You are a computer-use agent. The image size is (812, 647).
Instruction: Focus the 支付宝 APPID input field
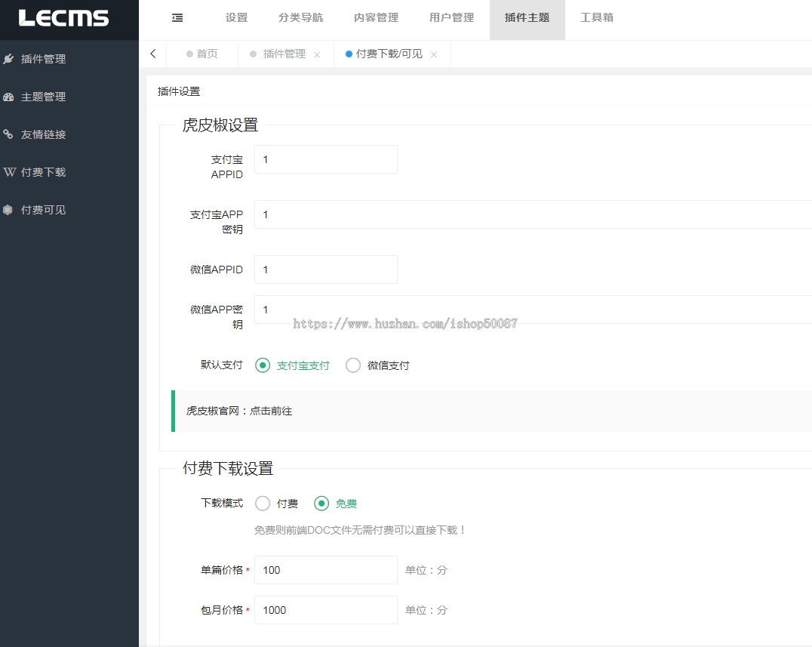click(326, 159)
